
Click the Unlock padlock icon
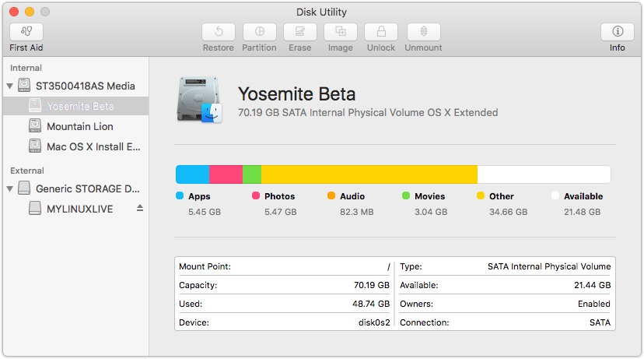point(381,32)
